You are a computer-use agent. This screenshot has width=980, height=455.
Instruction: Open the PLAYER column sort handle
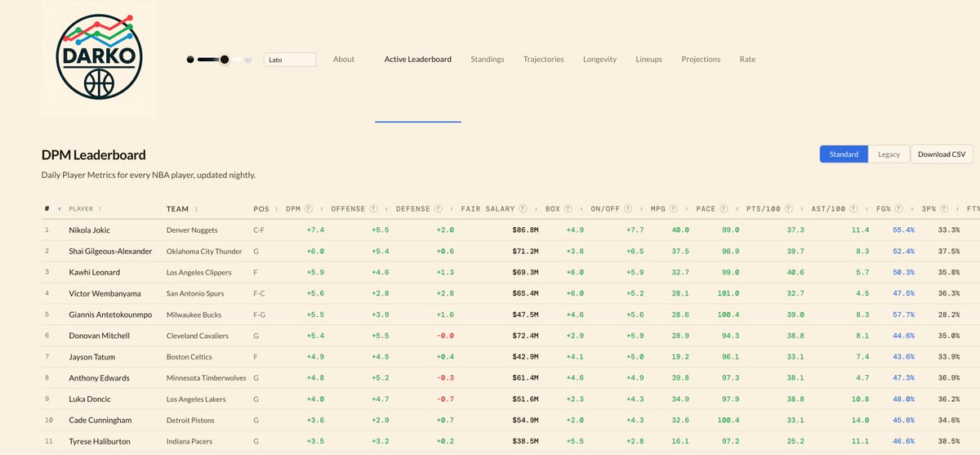click(100, 209)
